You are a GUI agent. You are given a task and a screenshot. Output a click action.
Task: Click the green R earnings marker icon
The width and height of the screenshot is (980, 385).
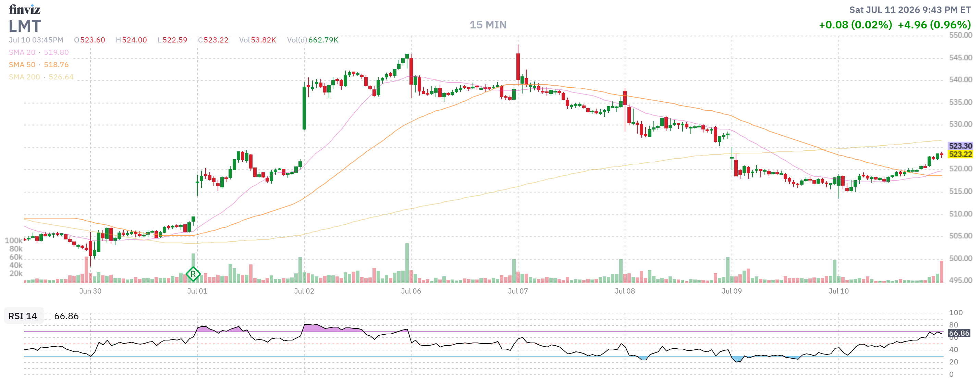click(x=193, y=274)
